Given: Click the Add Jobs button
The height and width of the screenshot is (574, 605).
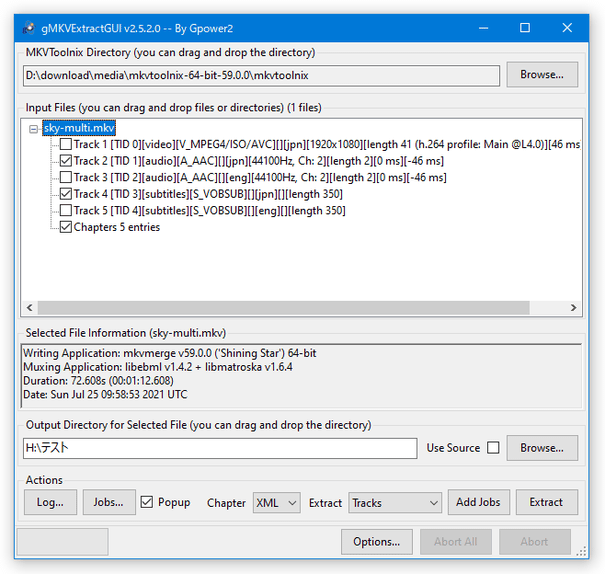Looking at the screenshot, I should tap(478, 502).
